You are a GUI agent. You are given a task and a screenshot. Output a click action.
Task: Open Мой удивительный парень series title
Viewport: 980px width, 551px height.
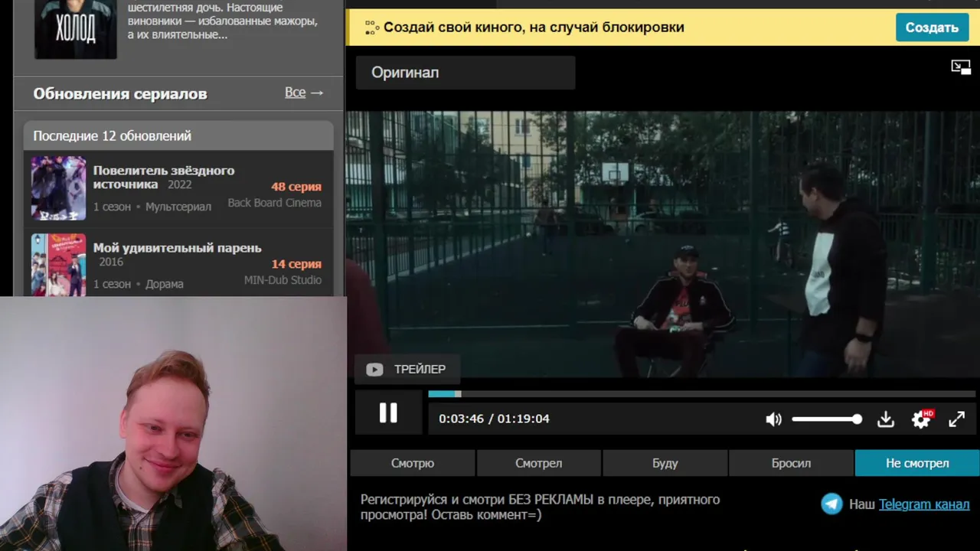(178, 248)
